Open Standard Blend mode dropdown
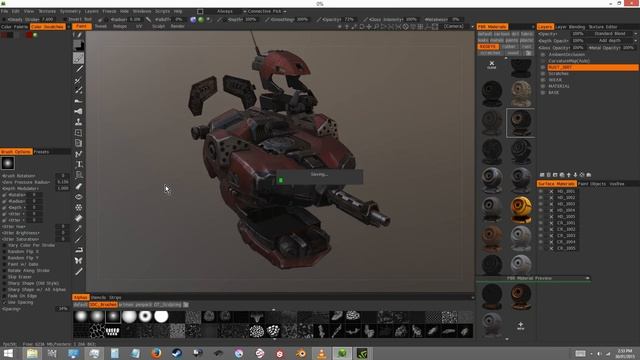The image size is (640, 360). click(613, 33)
